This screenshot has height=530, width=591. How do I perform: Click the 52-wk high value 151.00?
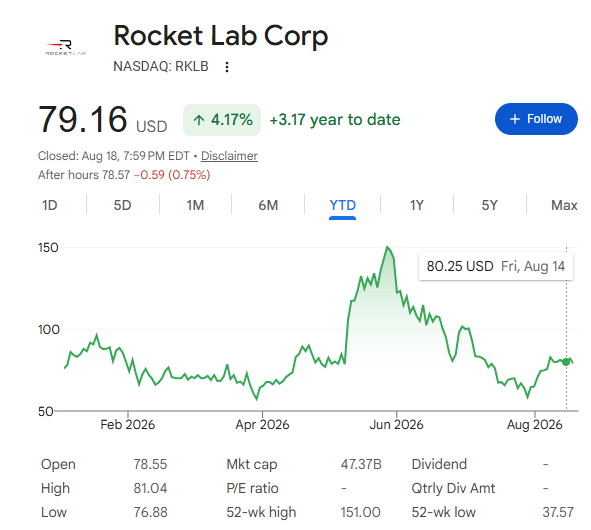[360, 513]
